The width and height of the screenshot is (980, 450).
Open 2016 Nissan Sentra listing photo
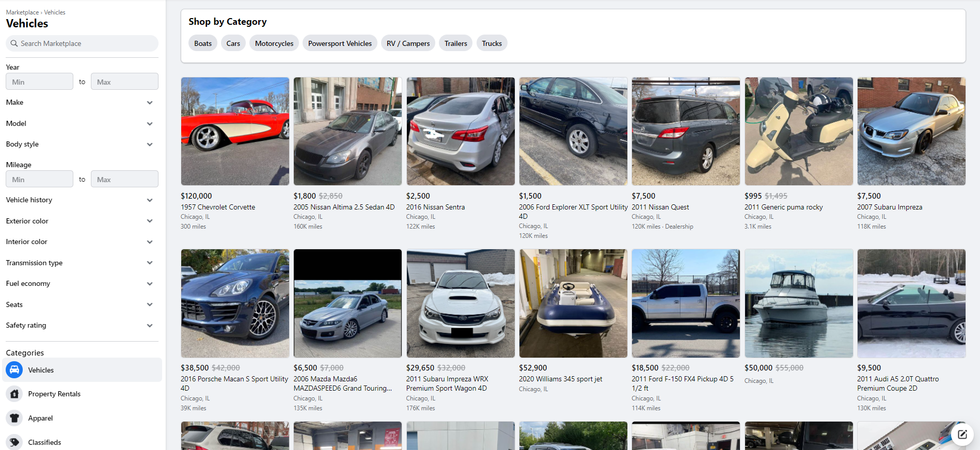click(461, 131)
